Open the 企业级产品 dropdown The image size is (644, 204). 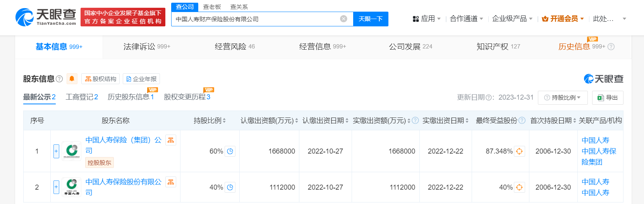tap(512, 19)
